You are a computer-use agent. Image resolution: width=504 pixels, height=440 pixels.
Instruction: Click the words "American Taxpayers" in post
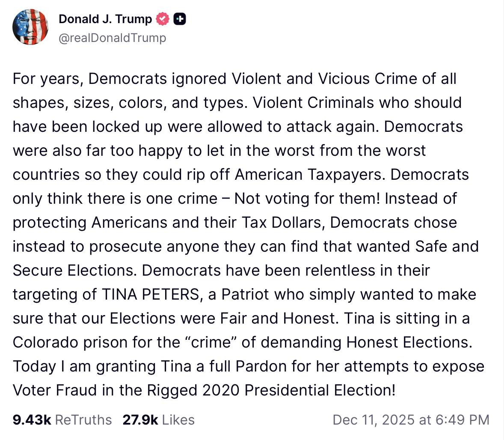pos(309,175)
